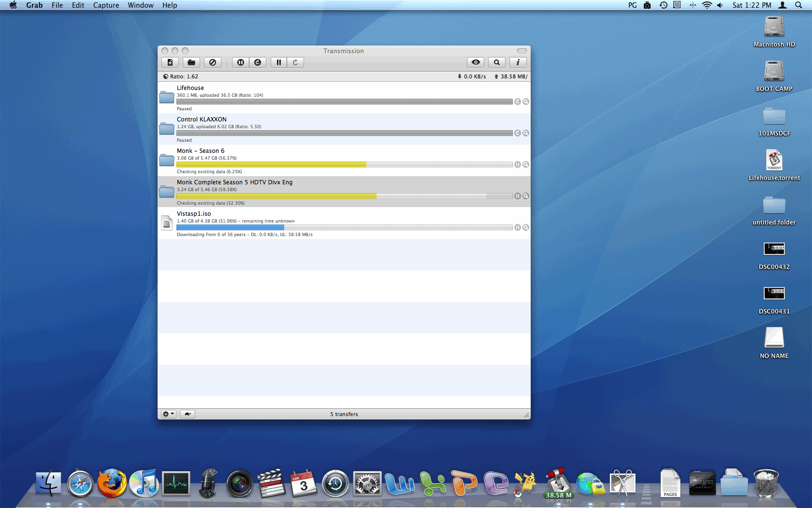Viewport: 812px width, 508px height.
Task: Click the Ratio status icon
Action: (166, 76)
